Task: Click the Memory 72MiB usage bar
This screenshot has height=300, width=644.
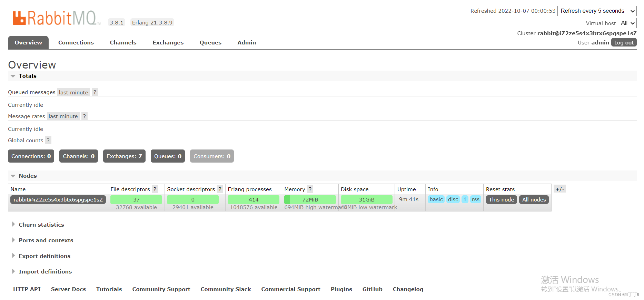Action: [x=310, y=199]
